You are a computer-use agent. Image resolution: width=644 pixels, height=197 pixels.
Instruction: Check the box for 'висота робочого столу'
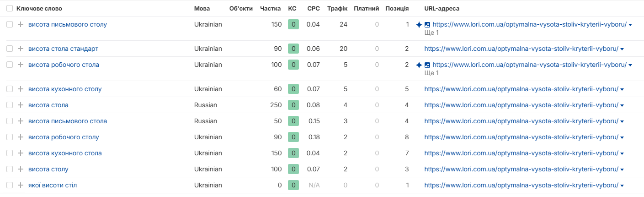10,137
